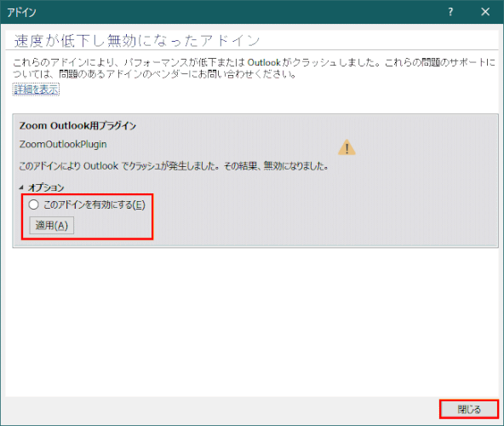
Task: Select このアドインを有効にする radio button
Action: 34,204
